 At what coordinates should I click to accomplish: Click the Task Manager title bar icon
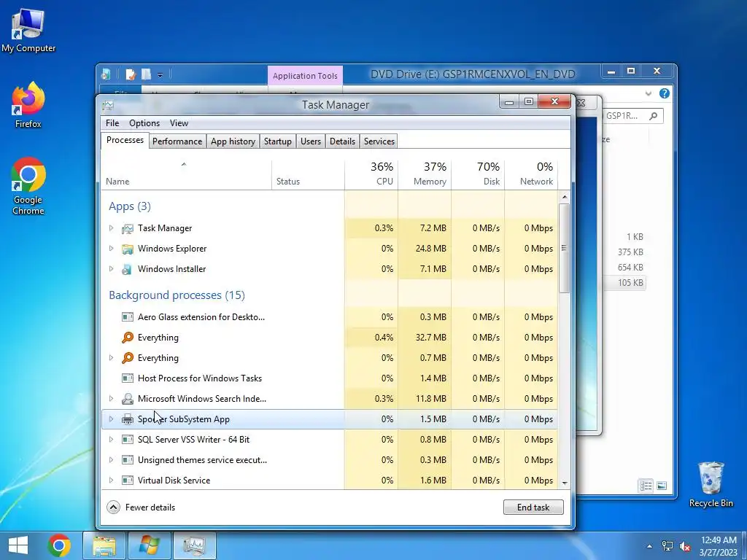[x=108, y=105]
